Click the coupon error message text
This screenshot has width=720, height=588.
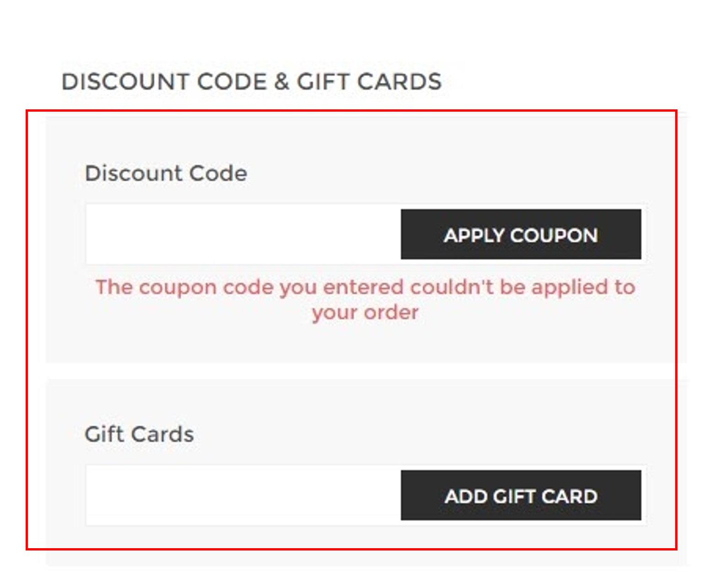[x=365, y=300]
